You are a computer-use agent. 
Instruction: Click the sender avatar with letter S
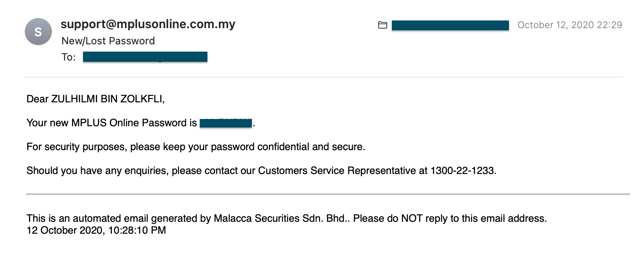coord(38,32)
